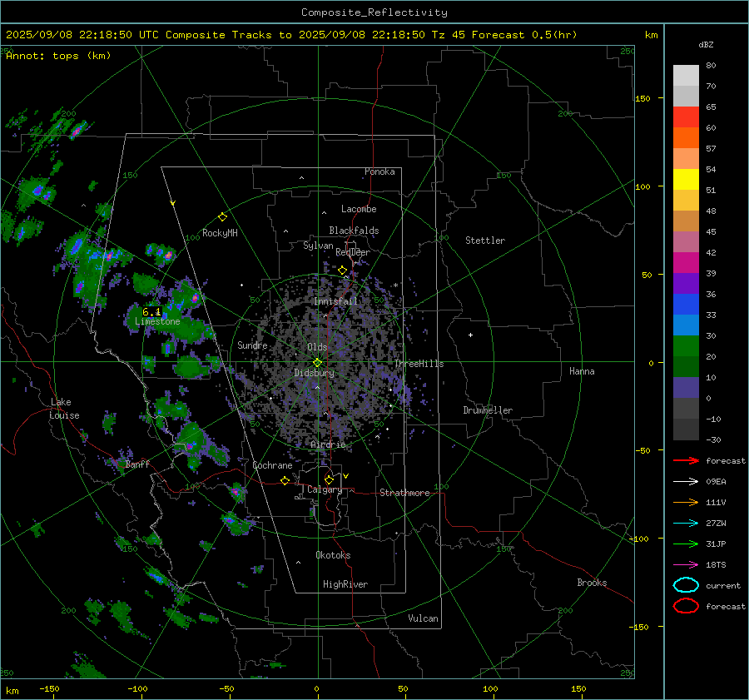Select the cyan 27ZW track arrow
749x700 pixels.
[686, 524]
